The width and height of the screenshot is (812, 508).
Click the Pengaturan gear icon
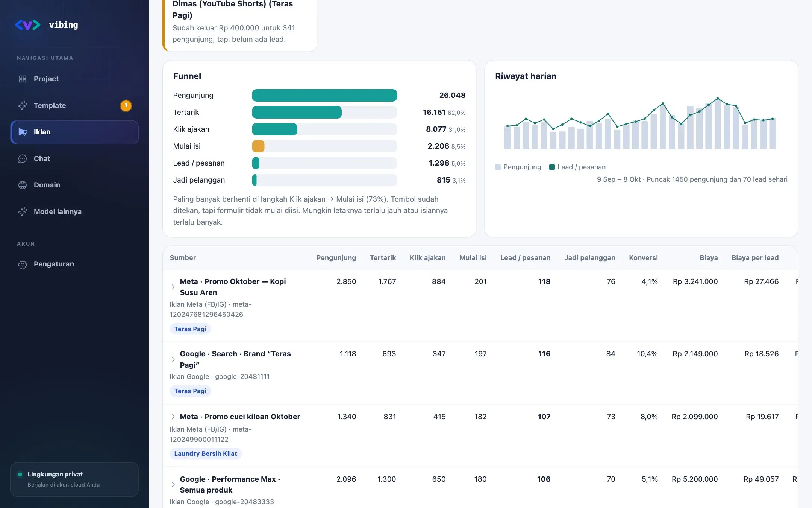(x=23, y=265)
